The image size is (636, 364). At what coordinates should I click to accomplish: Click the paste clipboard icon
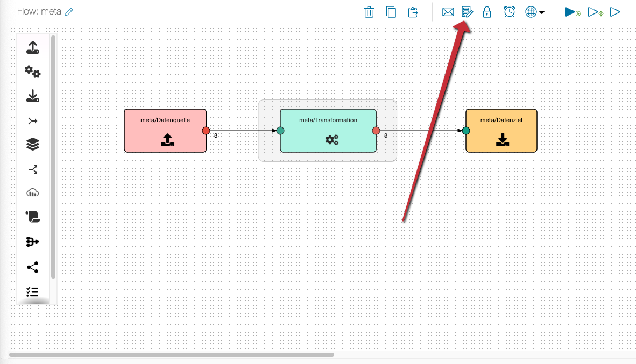click(413, 12)
